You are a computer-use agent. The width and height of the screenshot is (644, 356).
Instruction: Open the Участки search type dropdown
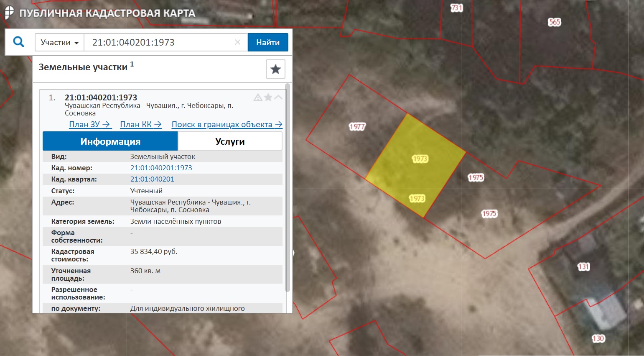tap(59, 42)
